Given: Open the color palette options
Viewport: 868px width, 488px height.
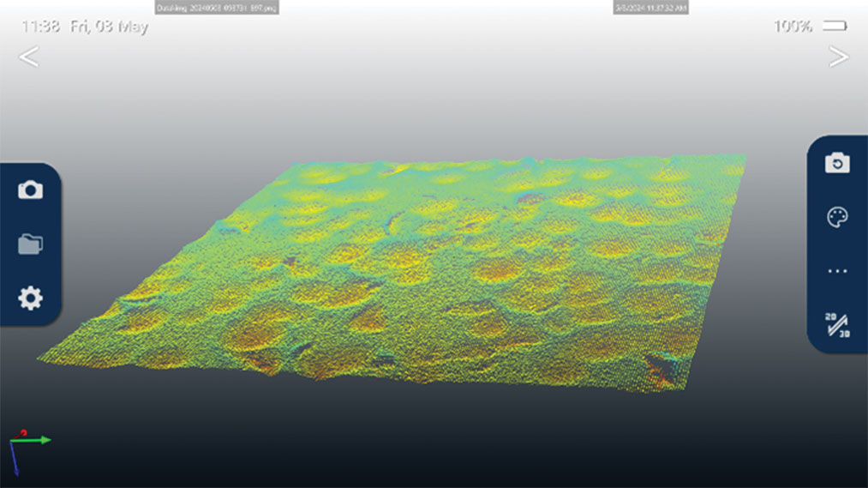Looking at the screenshot, I should pos(837,217).
